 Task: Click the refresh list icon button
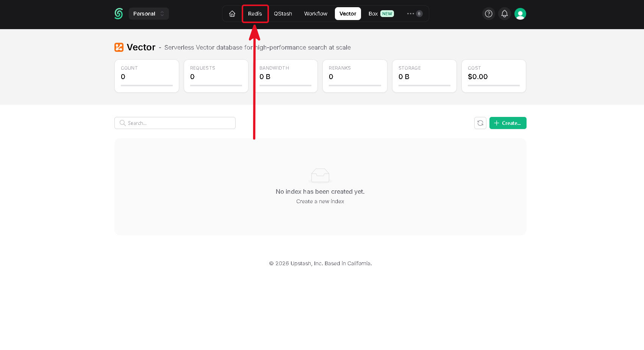tap(480, 123)
